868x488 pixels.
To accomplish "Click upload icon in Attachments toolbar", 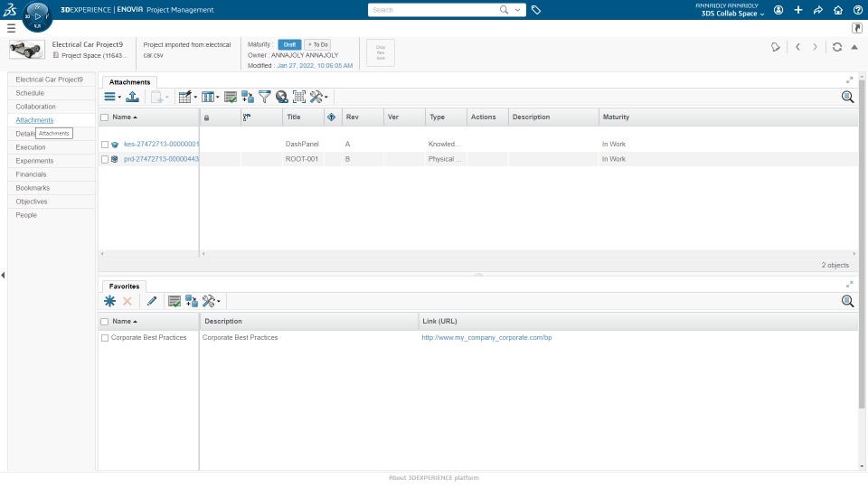I will click(x=132, y=97).
